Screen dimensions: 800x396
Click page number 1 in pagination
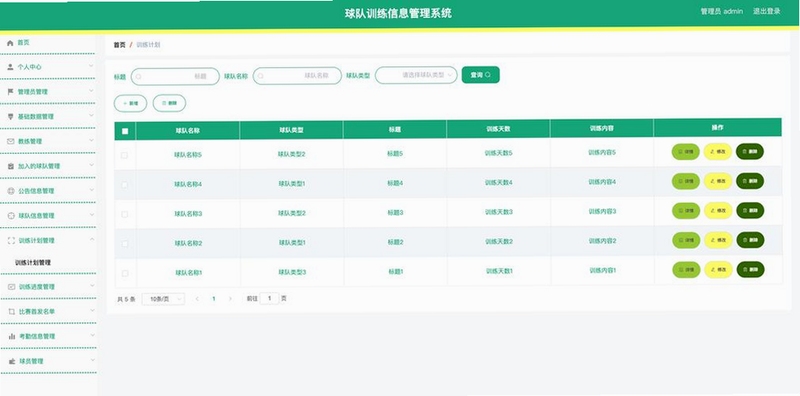click(x=214, y=299)
